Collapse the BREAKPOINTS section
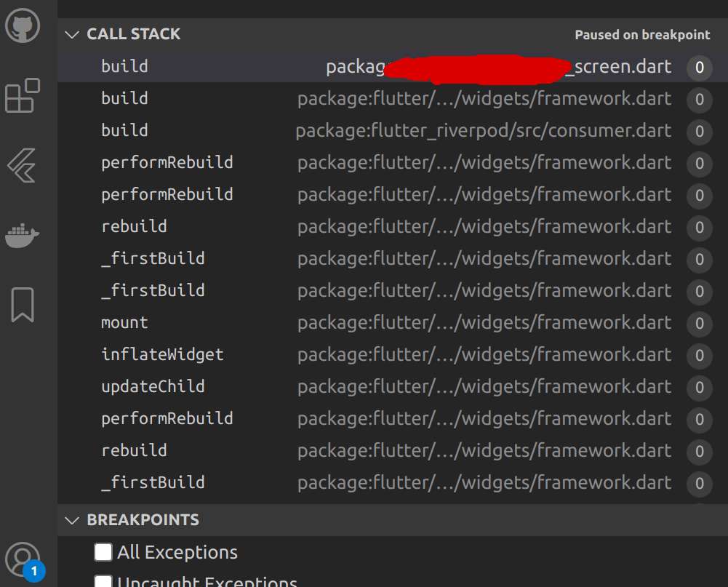 coord(71,520)
